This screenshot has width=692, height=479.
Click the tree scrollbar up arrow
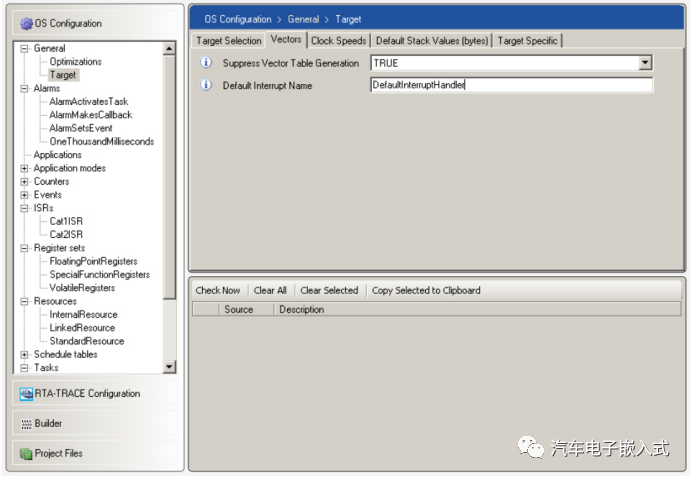(x=169, y=49)
